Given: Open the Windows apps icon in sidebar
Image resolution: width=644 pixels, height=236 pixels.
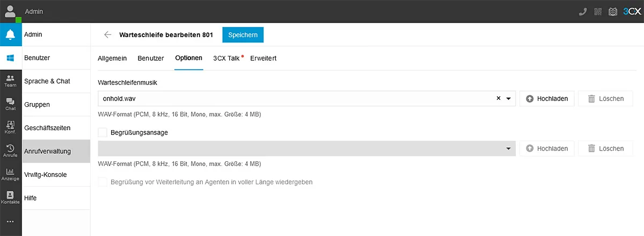Looking at the screenshot, I should [x=10, y=58].
